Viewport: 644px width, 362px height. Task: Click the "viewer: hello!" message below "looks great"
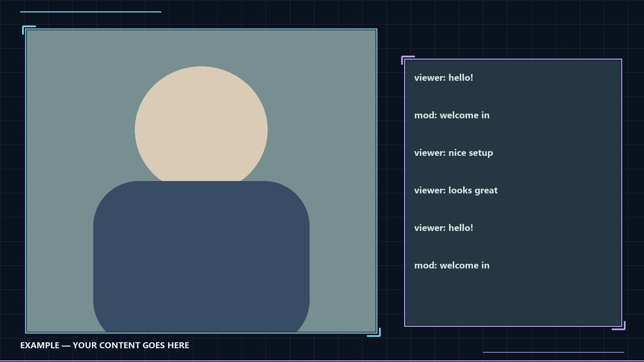tap(443, 228)
